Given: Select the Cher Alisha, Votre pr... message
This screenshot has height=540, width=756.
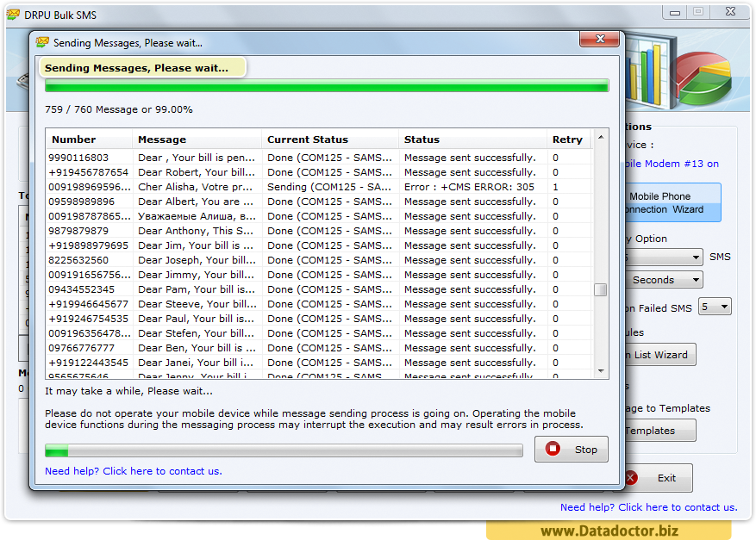Looking at the screenshot, I should [x=196, y=187].
